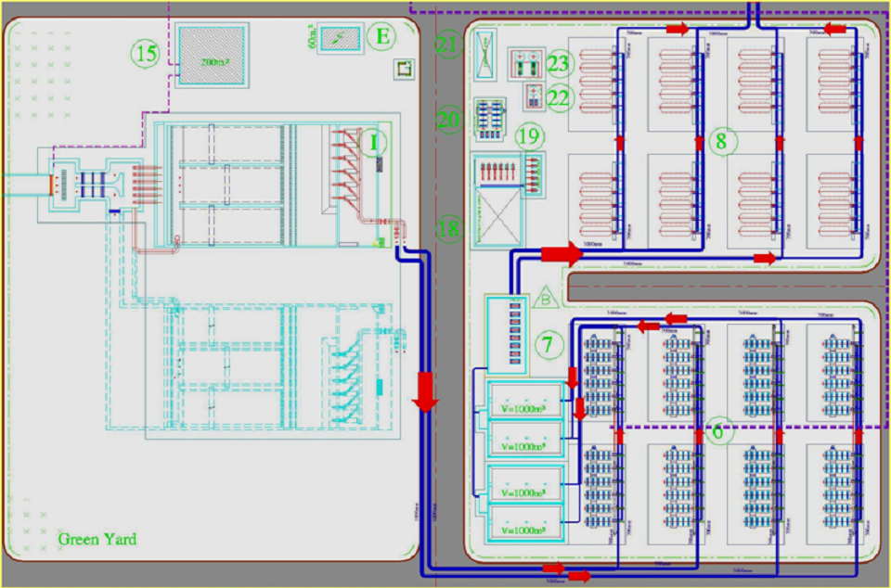Select the circled letter E label
This screenshot has height=588, width=891.
tap(379, 37)
